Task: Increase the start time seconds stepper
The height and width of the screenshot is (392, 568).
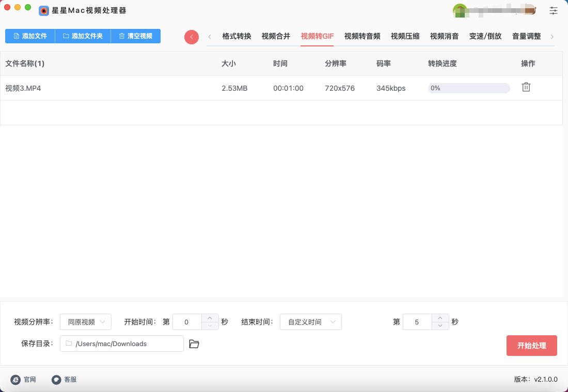Action: (210, 318)
